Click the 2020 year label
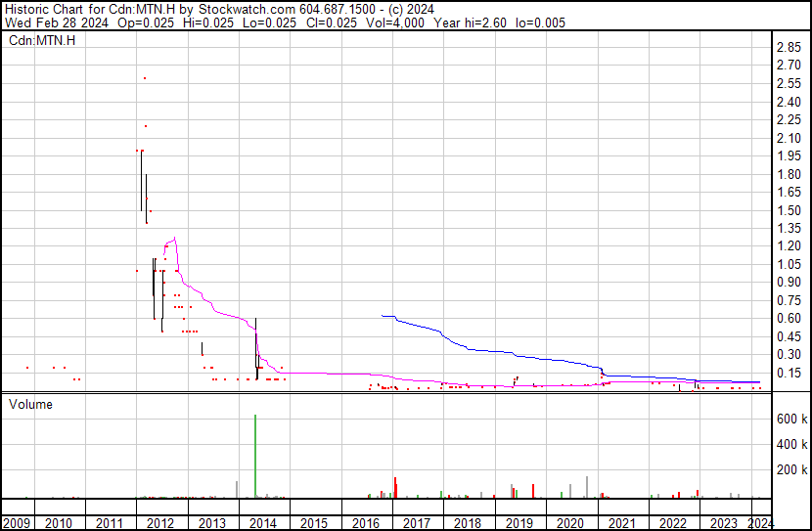This screenshot has width=812, height=531. [570, 523]
